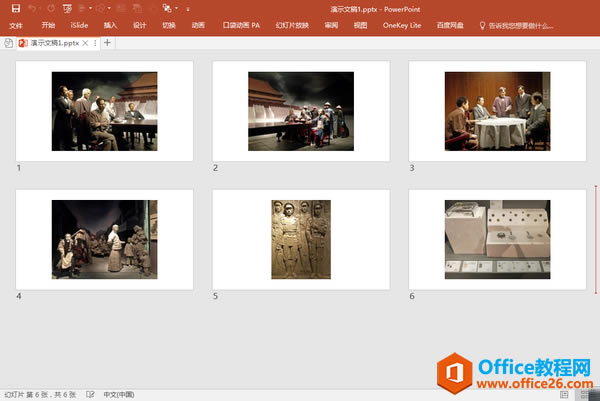This screenshot has height=401, width=600.
Task: Open the 设计 (Design) tab
Action: click(x=140, y=25)
